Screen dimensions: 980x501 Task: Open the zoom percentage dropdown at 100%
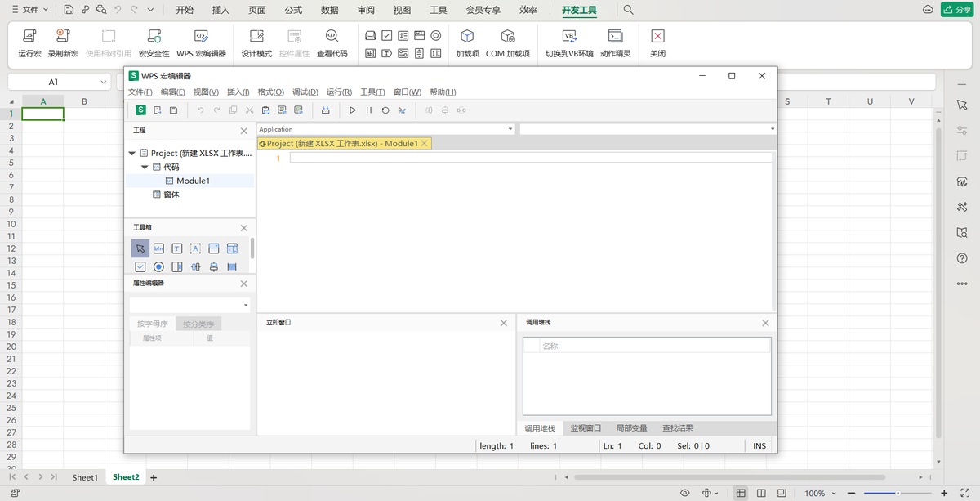pyautogui.click(x=835, y=494)
